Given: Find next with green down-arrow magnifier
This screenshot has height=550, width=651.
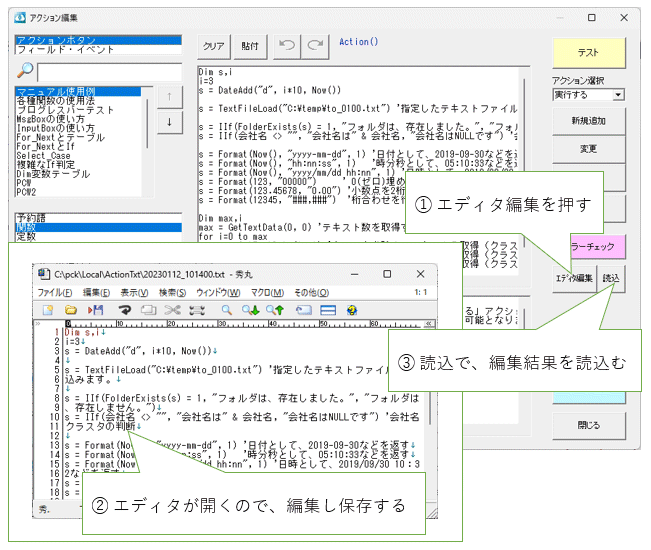Looking at the screenshot, I should [251, 310].
